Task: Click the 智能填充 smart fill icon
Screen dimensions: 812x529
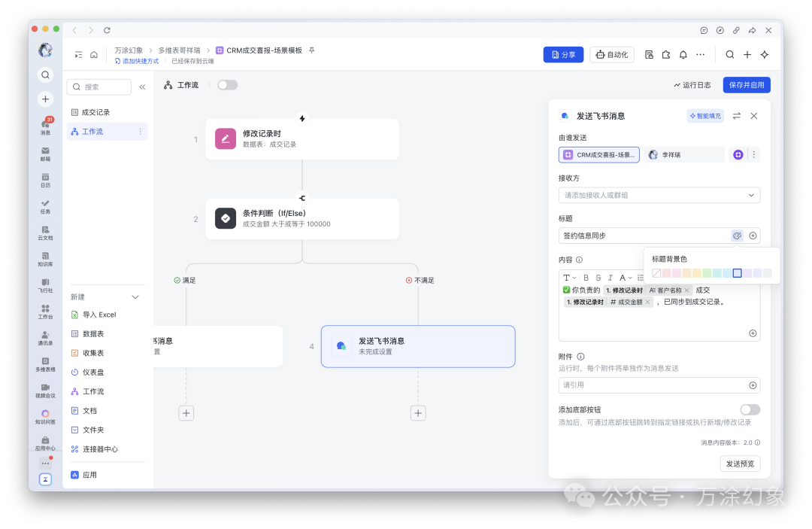Action: (x=705, y=115)
